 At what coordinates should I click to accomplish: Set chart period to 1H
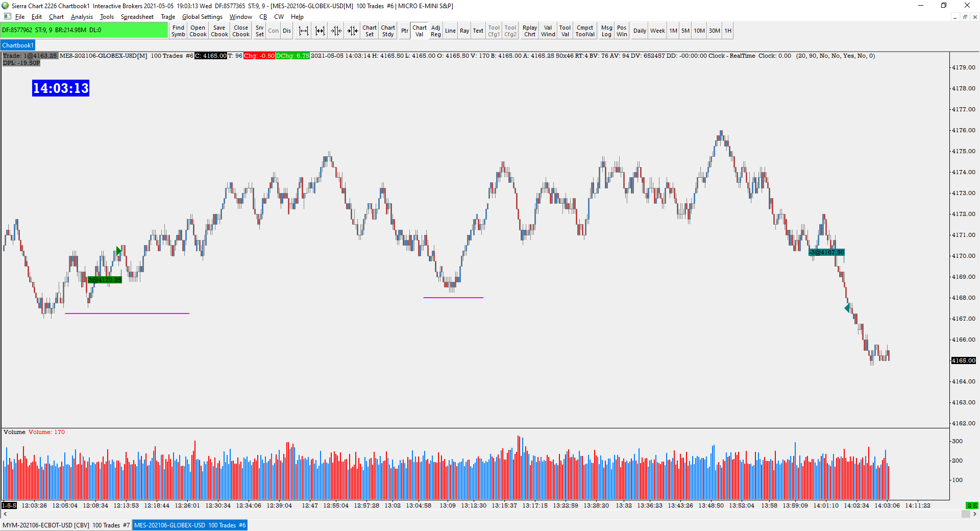(728, 31)
